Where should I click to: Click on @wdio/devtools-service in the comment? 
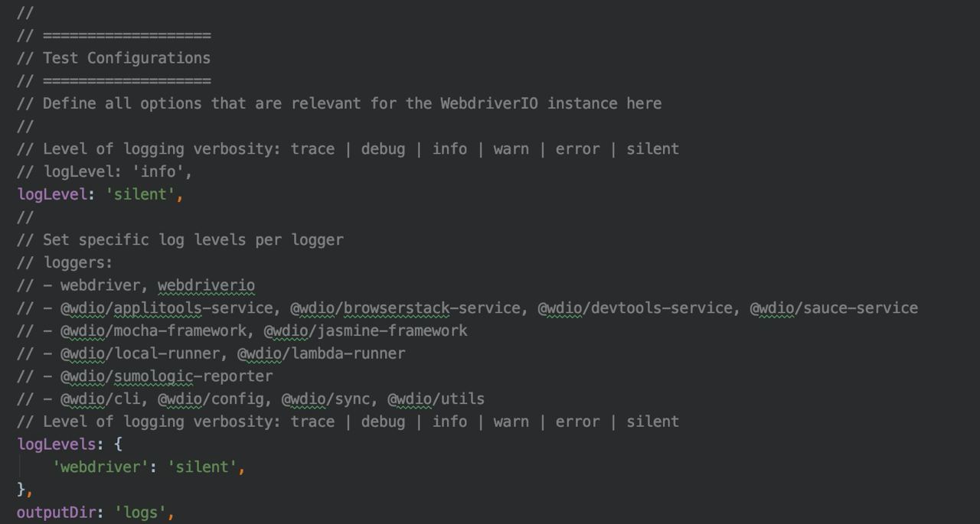click(635, 308)
